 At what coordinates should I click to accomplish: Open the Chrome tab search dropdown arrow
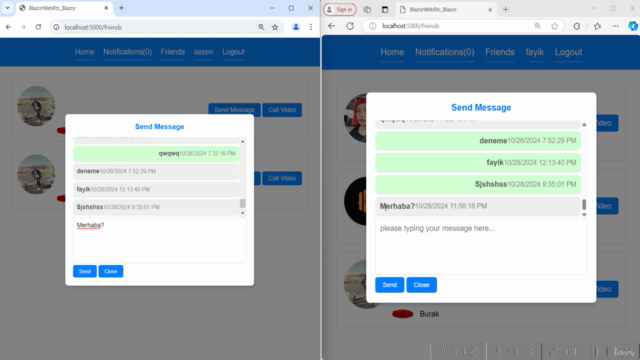coord(7,8)
